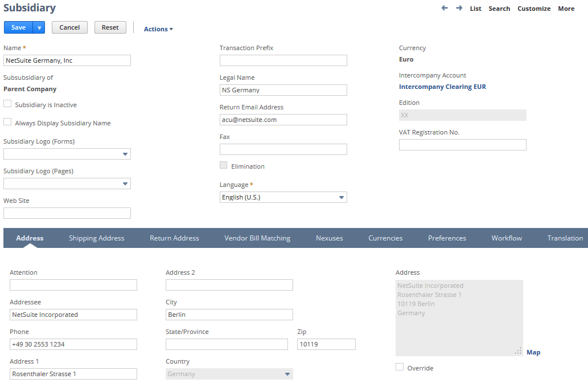The width and height of the screenshot is (588, 383).
Task: Click the Name input field
Action: click(67, 60)
